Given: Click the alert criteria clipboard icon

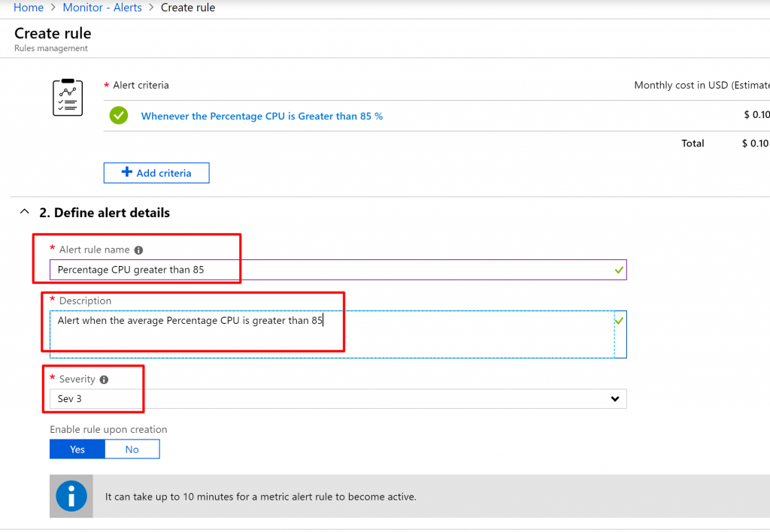Looking at the screenshot, I should pyautogui.click(x=68, y=98).
